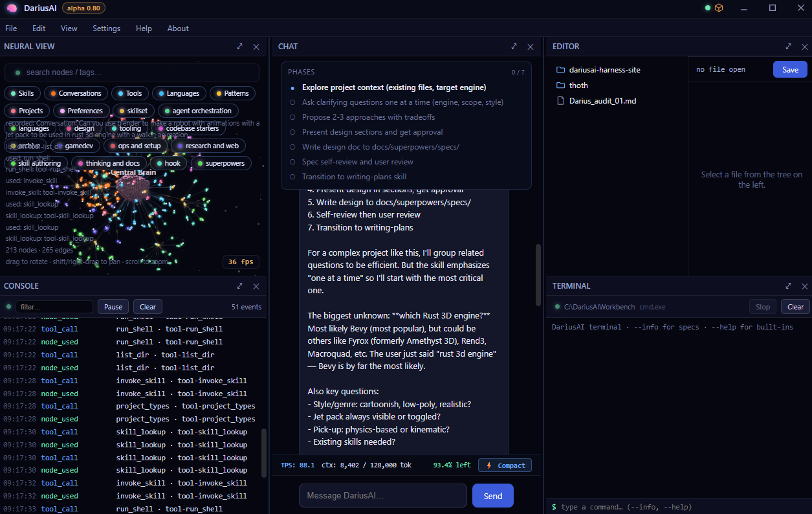Clear the console events
This screenshot has width=812, height=514.
coord(148,307)
